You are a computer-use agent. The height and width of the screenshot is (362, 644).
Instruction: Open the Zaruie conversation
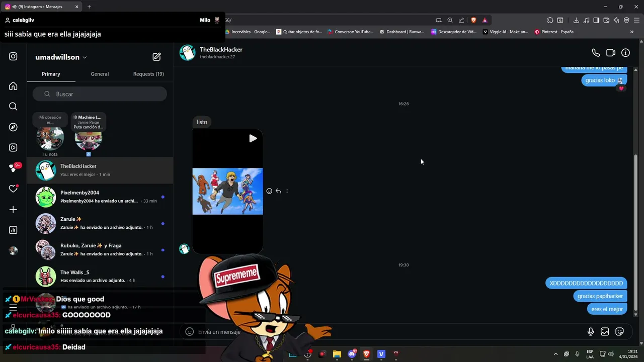pos(100,223)
